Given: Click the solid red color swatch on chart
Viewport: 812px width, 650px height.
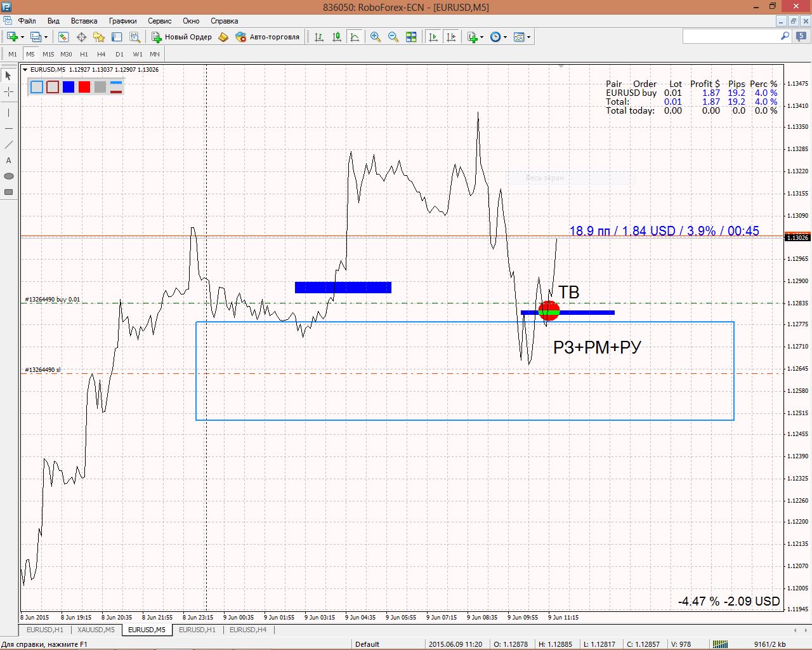Looking at the screenshot, I should click(x=84, y=87).
